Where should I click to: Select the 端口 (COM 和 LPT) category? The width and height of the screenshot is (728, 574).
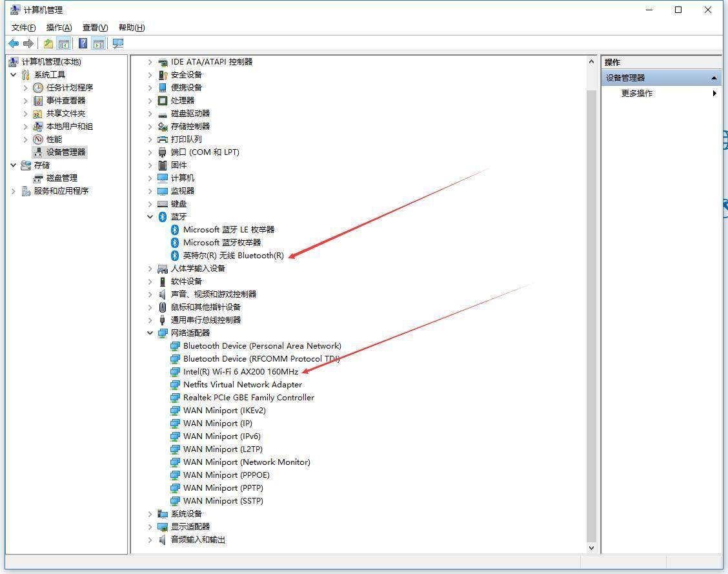pyautogui.click(x=205, y=152)
